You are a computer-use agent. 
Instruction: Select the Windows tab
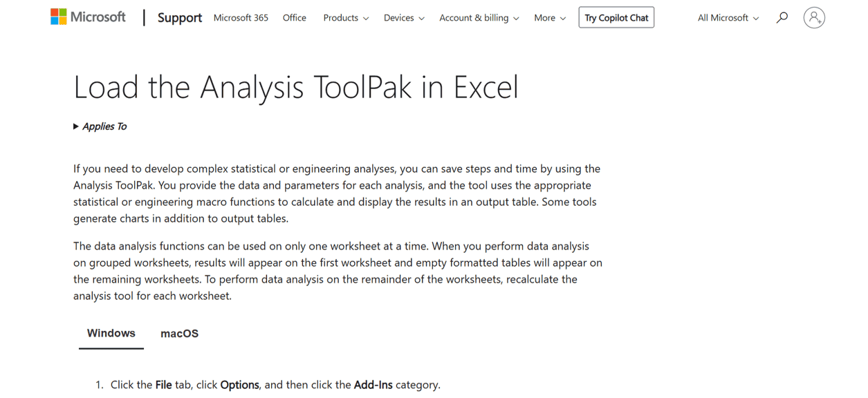111,333
